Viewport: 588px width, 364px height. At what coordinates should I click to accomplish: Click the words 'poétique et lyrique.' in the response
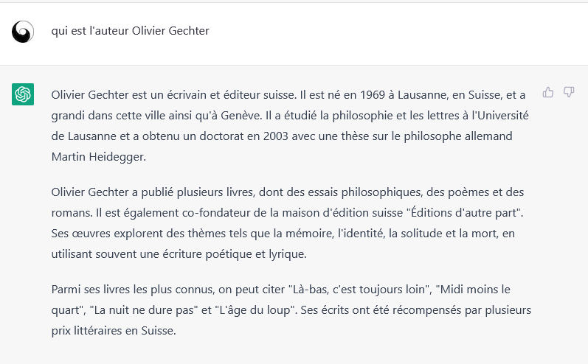(258, 254)
